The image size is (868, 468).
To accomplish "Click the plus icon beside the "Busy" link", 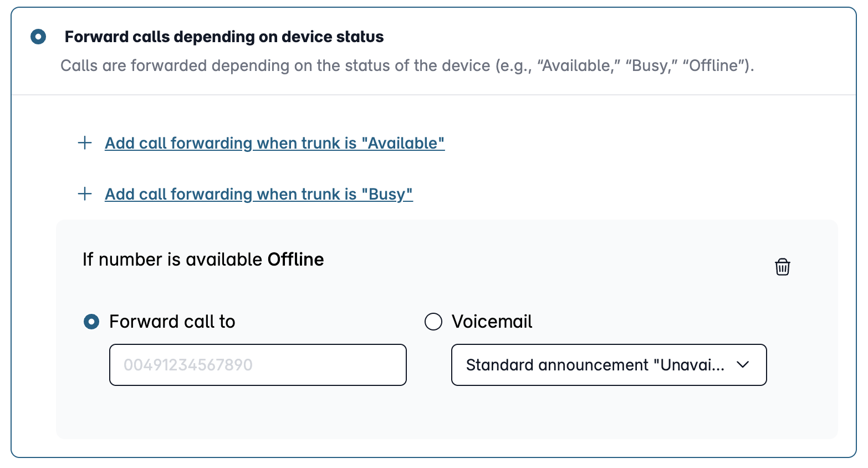I will click(85, 194).
